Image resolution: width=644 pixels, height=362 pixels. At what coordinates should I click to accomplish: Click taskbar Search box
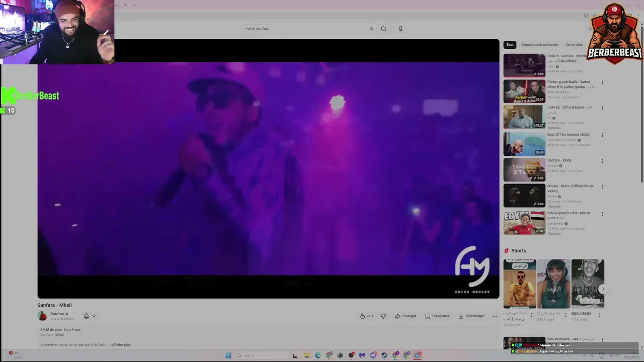point(262,355)
